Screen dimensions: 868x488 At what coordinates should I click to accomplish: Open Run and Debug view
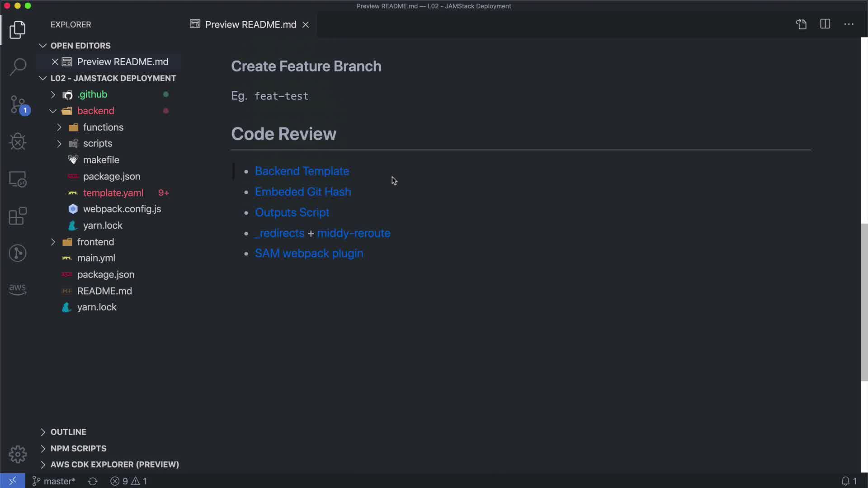tap(18, 142)
